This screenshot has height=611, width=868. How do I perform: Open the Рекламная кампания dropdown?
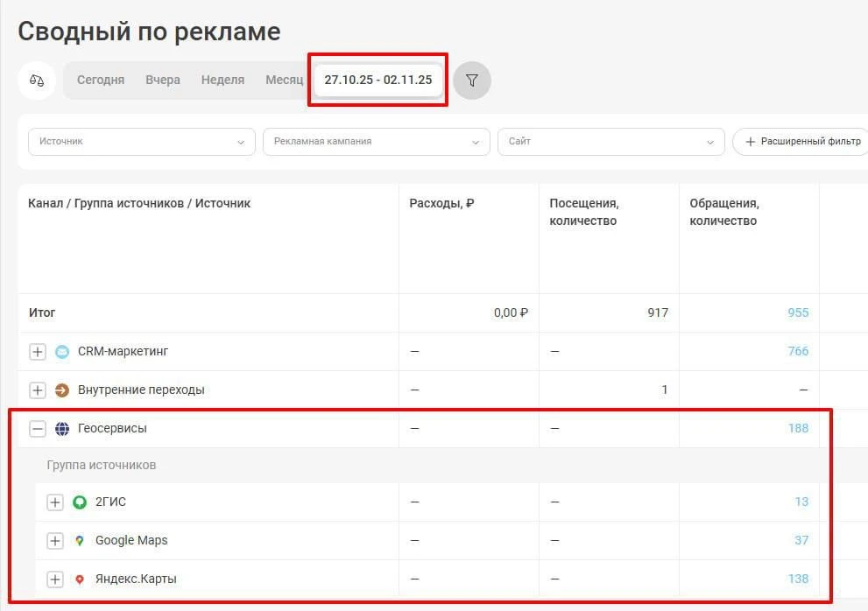point(377,142)
